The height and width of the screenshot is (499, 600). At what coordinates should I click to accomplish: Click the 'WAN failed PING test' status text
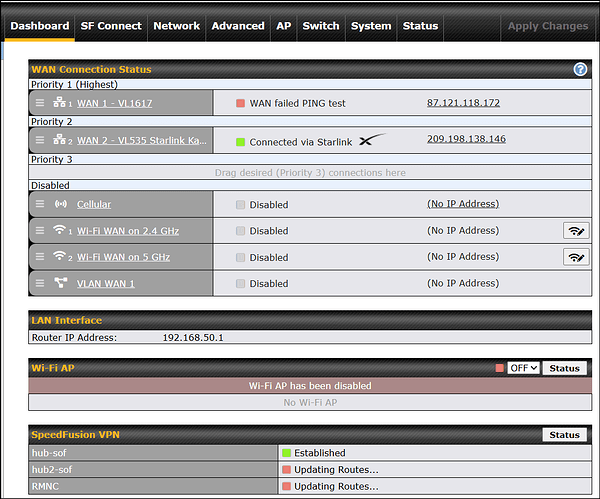[x=297, y=103]
